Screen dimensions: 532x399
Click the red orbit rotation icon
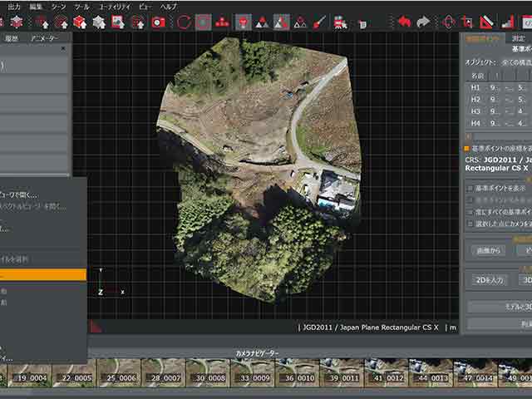point(449,22)
